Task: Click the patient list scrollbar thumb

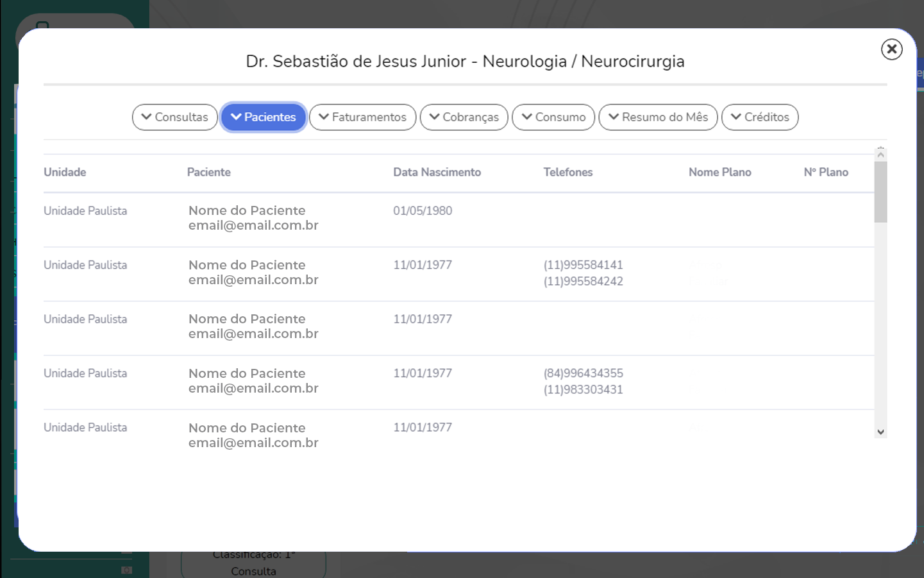Action: (x=880, y=192)
